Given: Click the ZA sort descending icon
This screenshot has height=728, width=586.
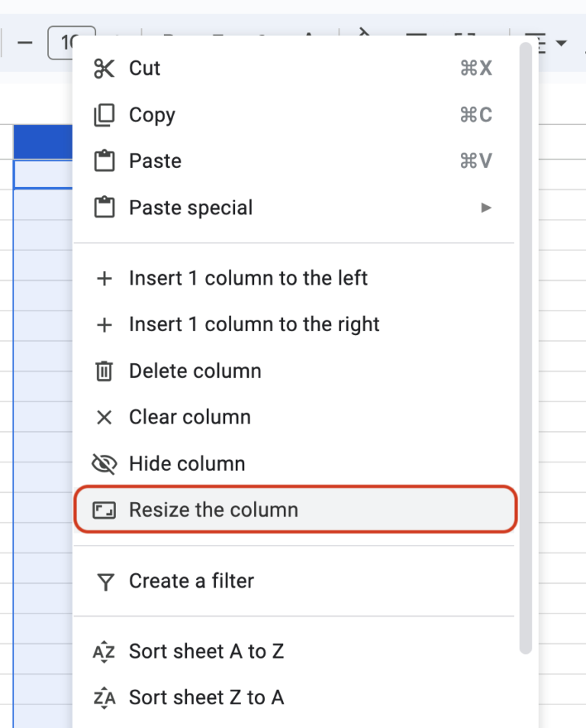Looking at the screenshot, I should (x=104, y=697).
